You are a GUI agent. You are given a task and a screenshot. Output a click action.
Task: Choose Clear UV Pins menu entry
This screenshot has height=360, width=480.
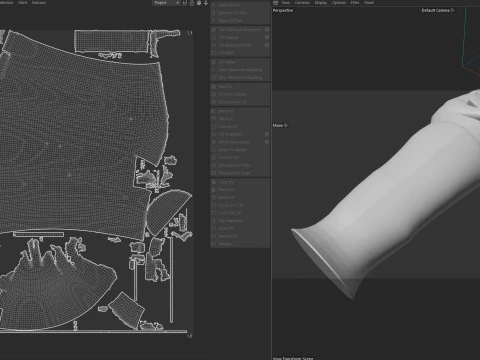pos(240,21)
